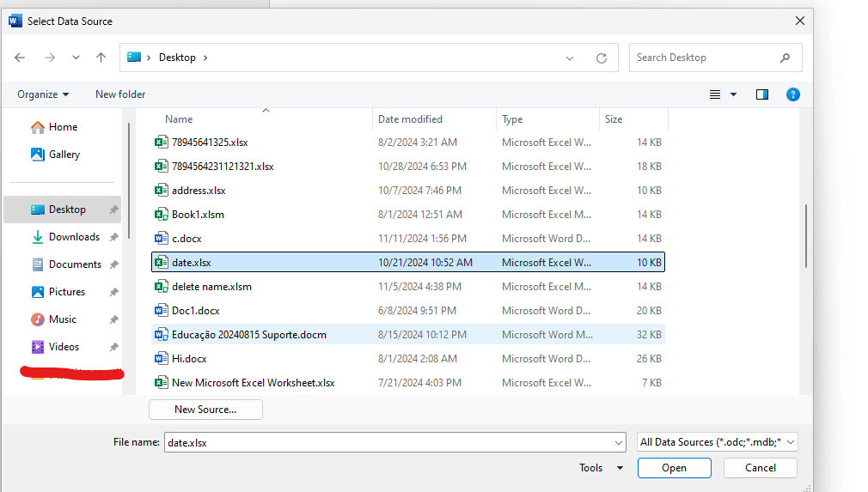Select delete name.xlsm file

tap(408, 287)
